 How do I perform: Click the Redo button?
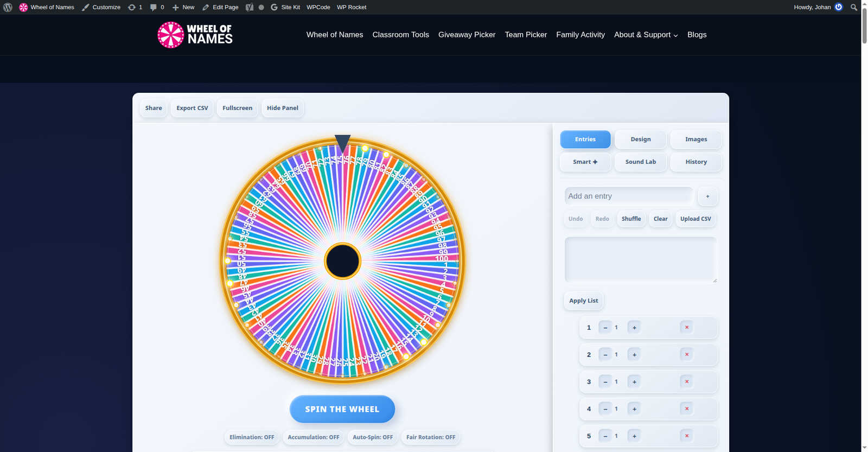coord(602,219)
